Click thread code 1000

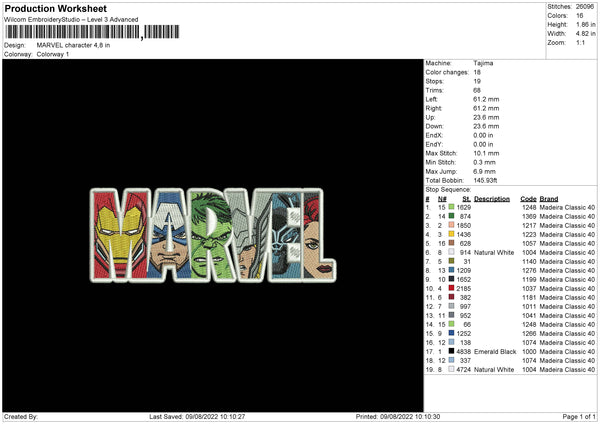pos(529,351)
